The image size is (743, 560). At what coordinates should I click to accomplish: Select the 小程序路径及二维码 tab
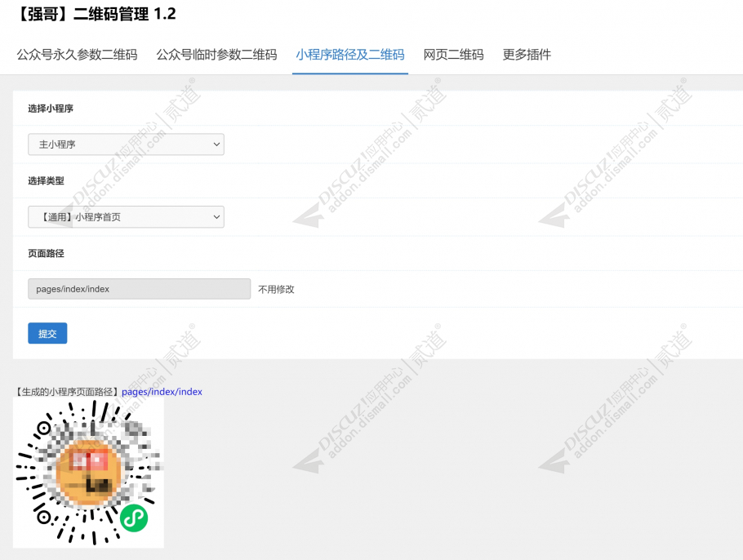pyautogui.click(x=350, y=55)
